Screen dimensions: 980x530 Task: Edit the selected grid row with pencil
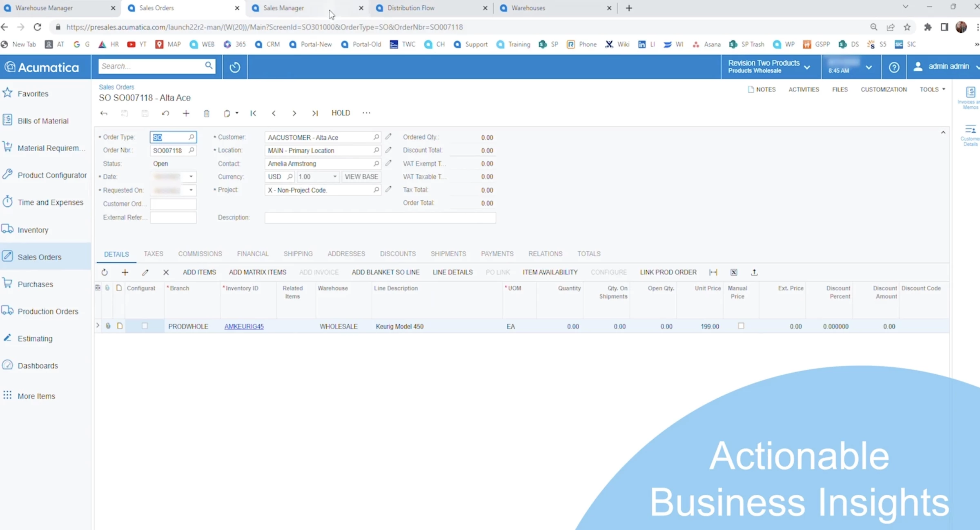(145, 272)
